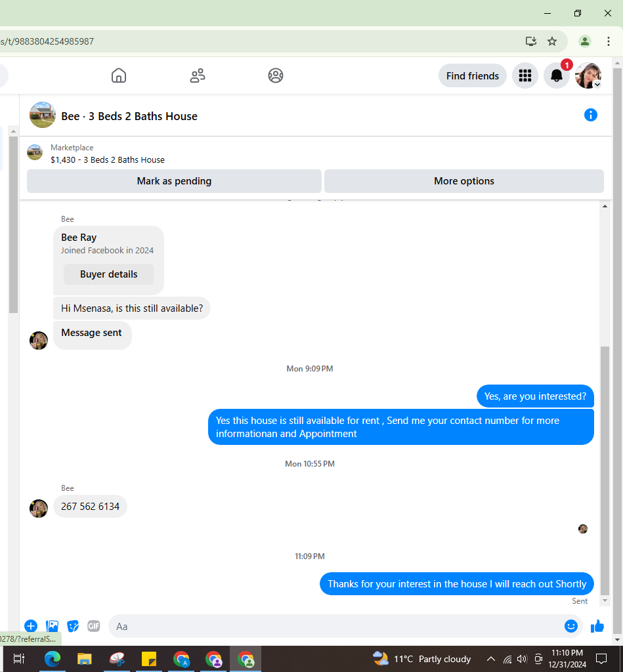Open Windows action center notifications icon

point(601,659)
